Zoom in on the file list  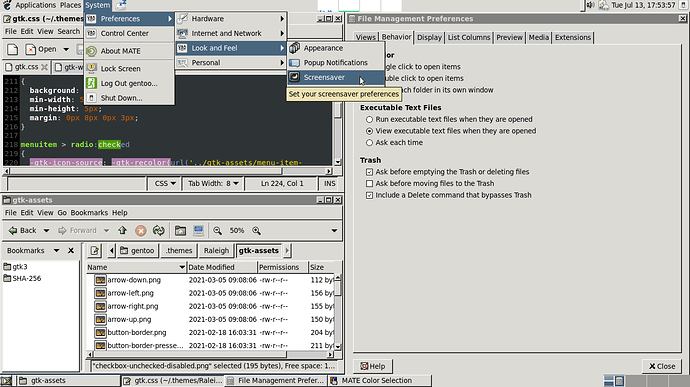coord(257,231)
